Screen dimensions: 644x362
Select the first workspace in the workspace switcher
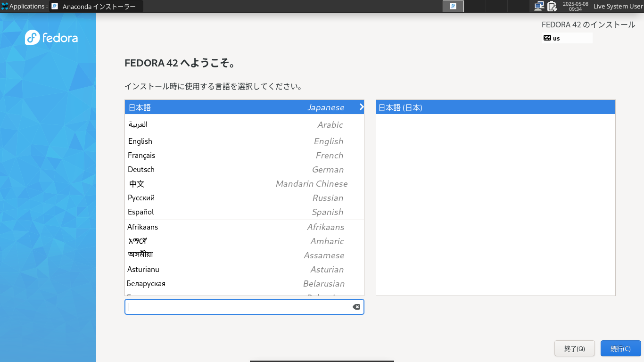[453, 6]
